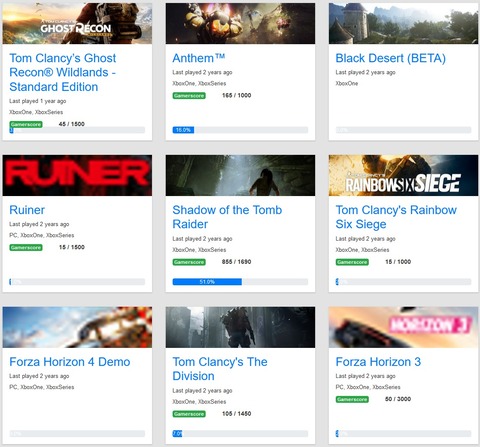Click 'Last played 2 years ago' on Tomb Raider
This screenshot has height=447, width=480.
pyautogui.click(x=202, y=239)
